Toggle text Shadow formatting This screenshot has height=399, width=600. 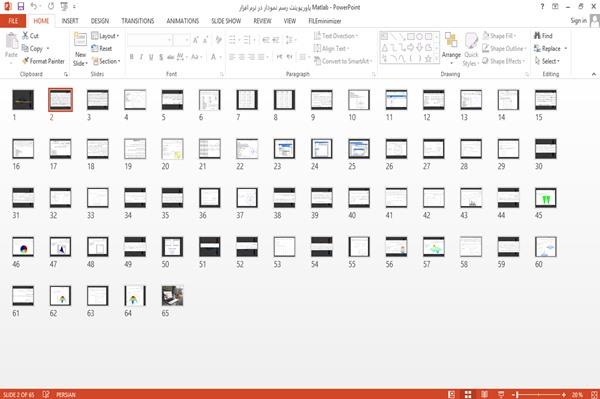(161, 57)
